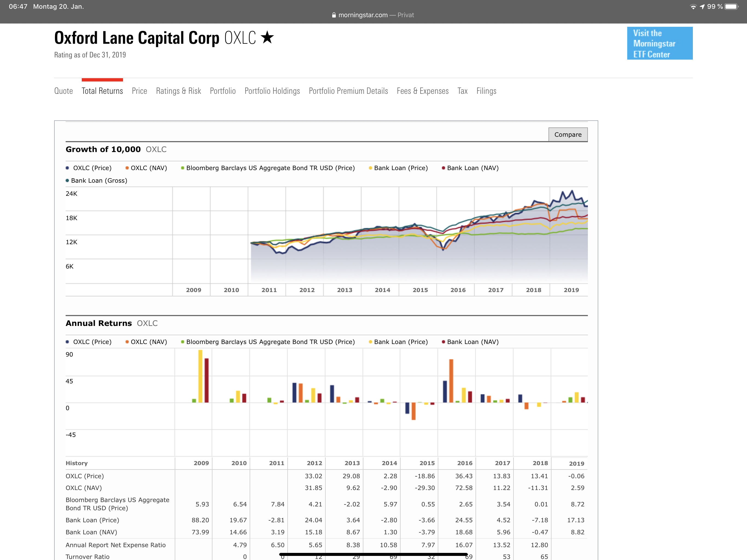Click Bloomberg Barclays green dot in Growth legend
Image resolution: width=747 pixels, height=560 pixels.
(182, 168)
